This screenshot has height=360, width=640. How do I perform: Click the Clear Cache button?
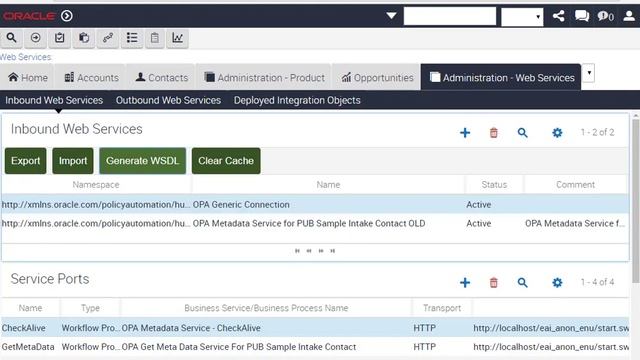(226, 161)
